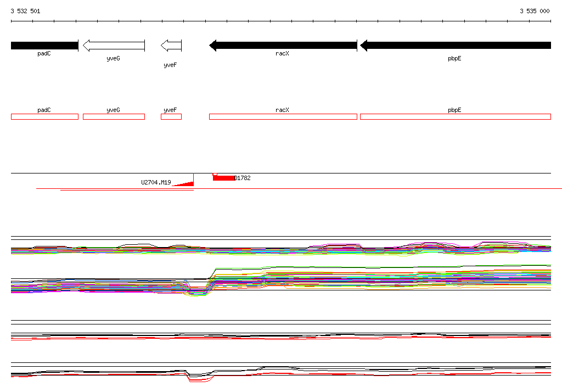
Task: Select the white yveG gene arrow
Action: click(112, 46)
